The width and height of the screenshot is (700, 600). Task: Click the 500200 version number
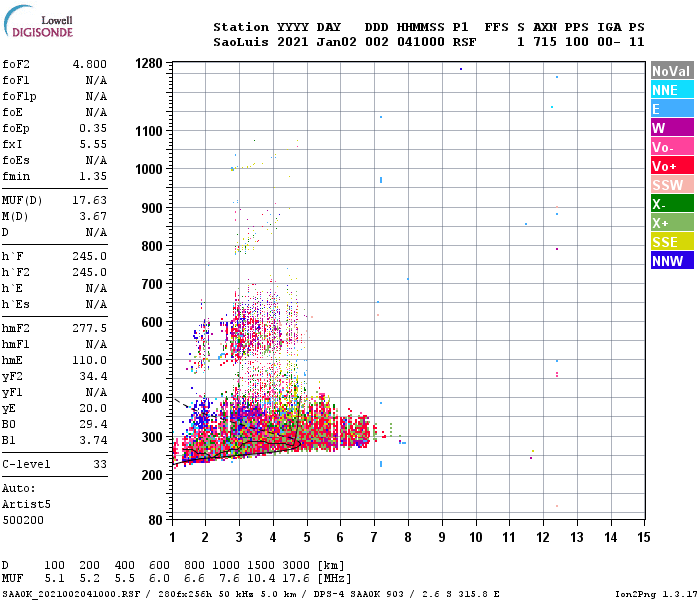point(23,520)
